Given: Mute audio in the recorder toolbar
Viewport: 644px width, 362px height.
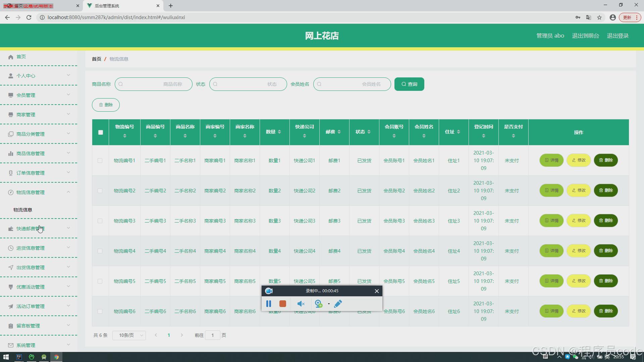Looking at the screenshot, I should tap(301, 304).
